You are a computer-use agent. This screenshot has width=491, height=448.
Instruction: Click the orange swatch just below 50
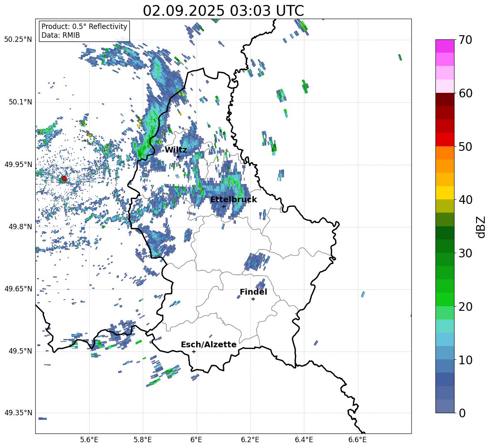pyautogui.click(x=445, y=153)
